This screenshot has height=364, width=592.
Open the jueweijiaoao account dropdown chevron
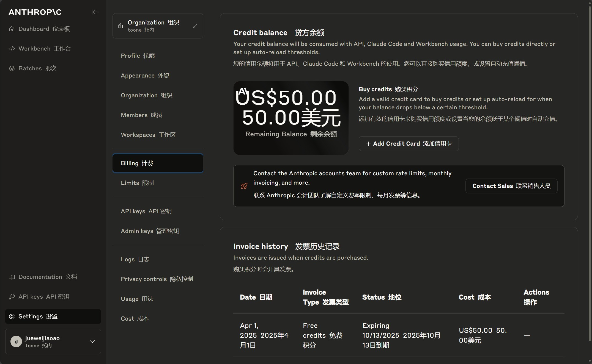[x=92, y=341]
